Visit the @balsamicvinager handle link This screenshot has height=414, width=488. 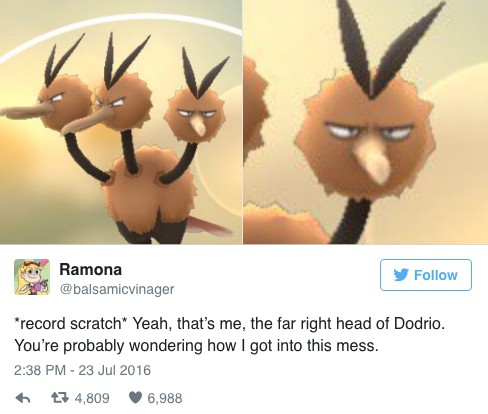(117, 289)
